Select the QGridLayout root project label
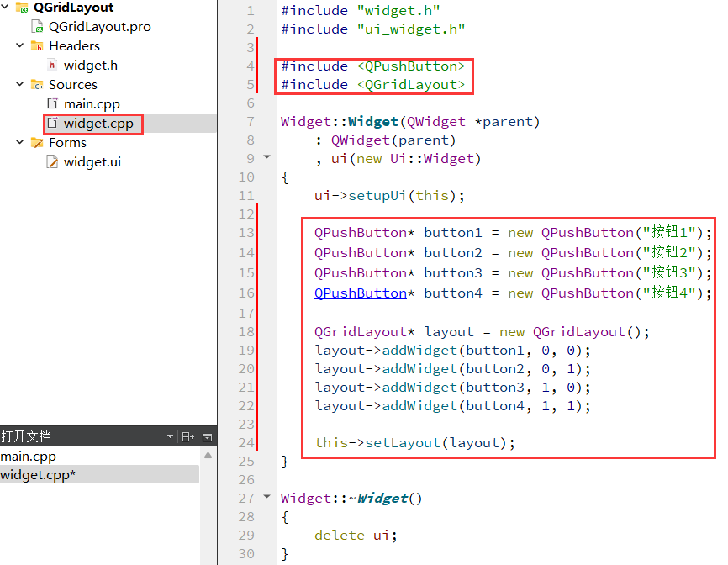This screenshot has height=565, width=728. [x=73, y=8]
